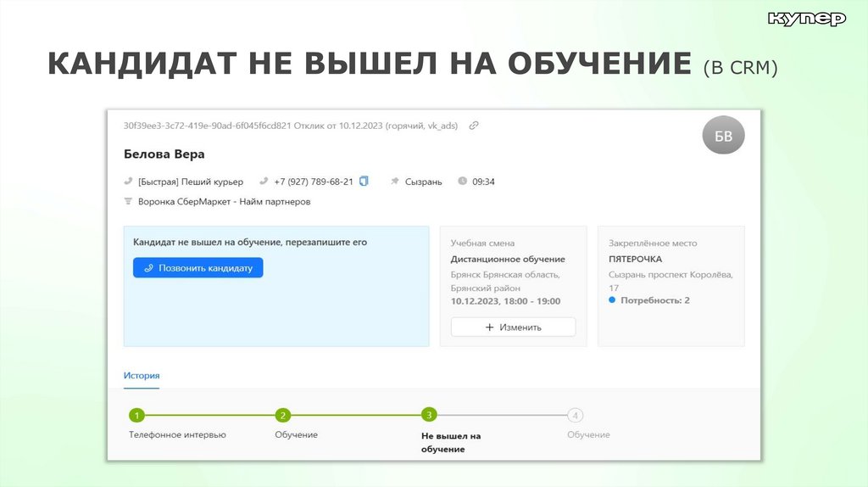
Task: Click the bold Не вышел на обучение step label
Action: pos(451,442)
